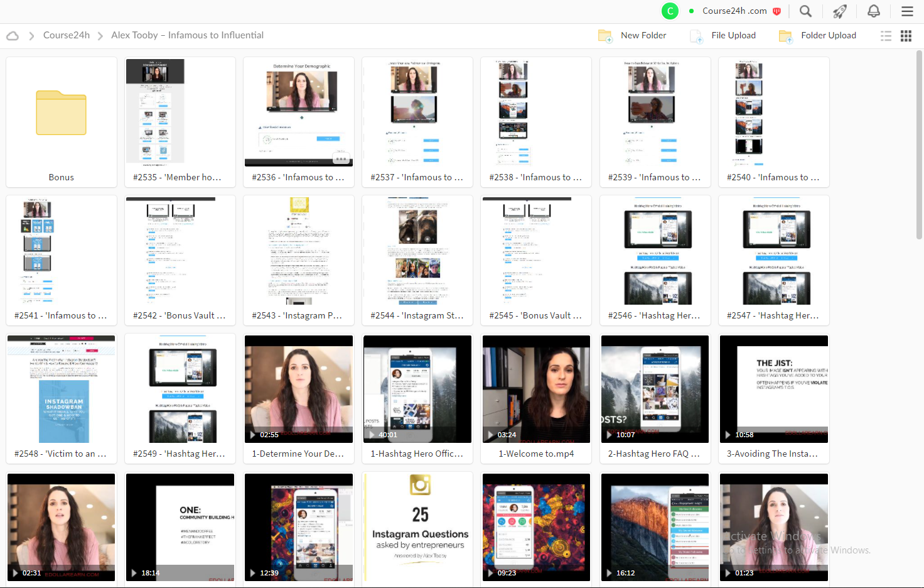Viewport: 924px width, 588px height.
Task: Select the 3-Avoiding The Insta video thumbnail
Action: (774, 389)
